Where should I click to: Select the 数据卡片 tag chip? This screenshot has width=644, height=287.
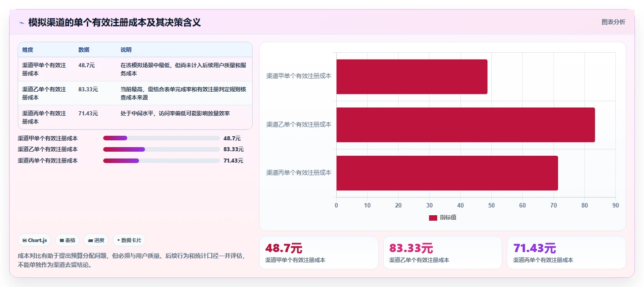(129, 240)
